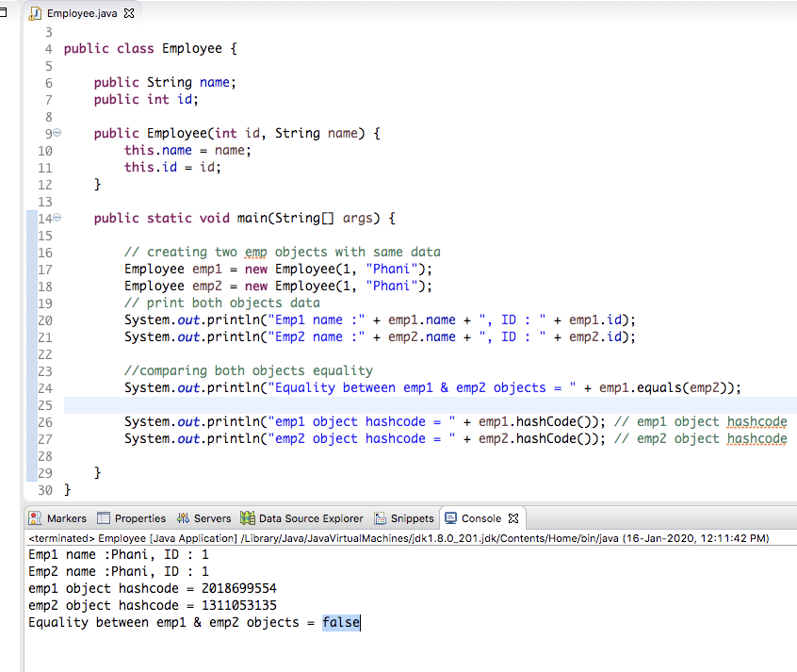Click the Data Source Explorer icon
Image resolution: width=797 pixels, height=672 pixels.
point(247,517)
